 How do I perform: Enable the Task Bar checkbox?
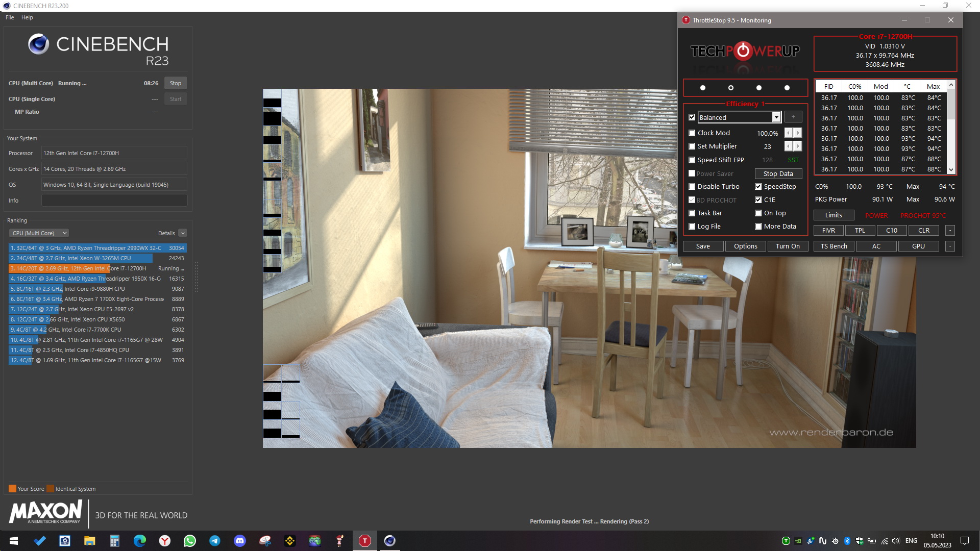click(692, 213)
